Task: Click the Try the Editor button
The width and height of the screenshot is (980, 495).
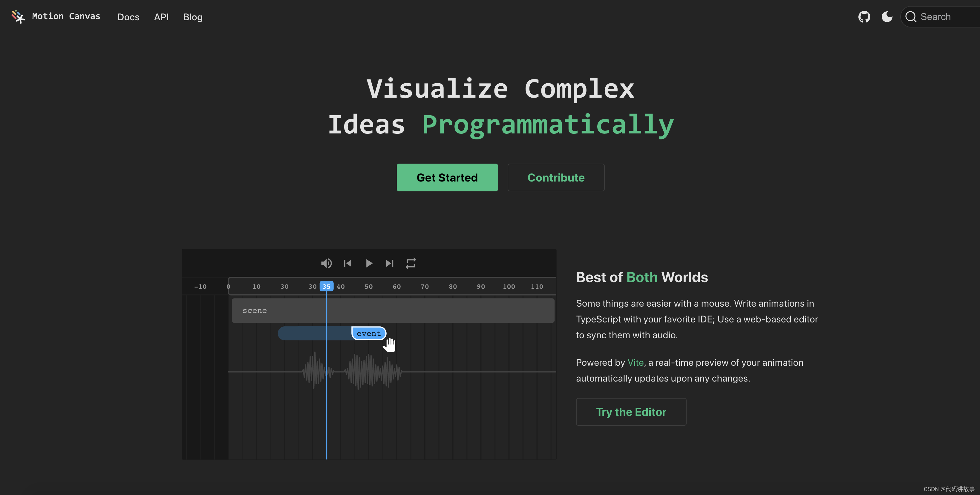Action: [631, 412]
